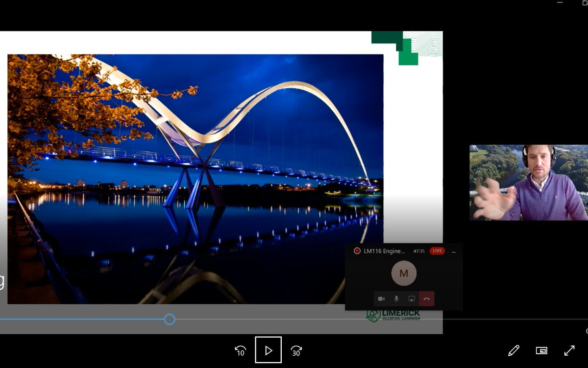Click the seek bar position handle
This screenshot has width=588, height=368.
pyautogui.click(x=170, y=319)
